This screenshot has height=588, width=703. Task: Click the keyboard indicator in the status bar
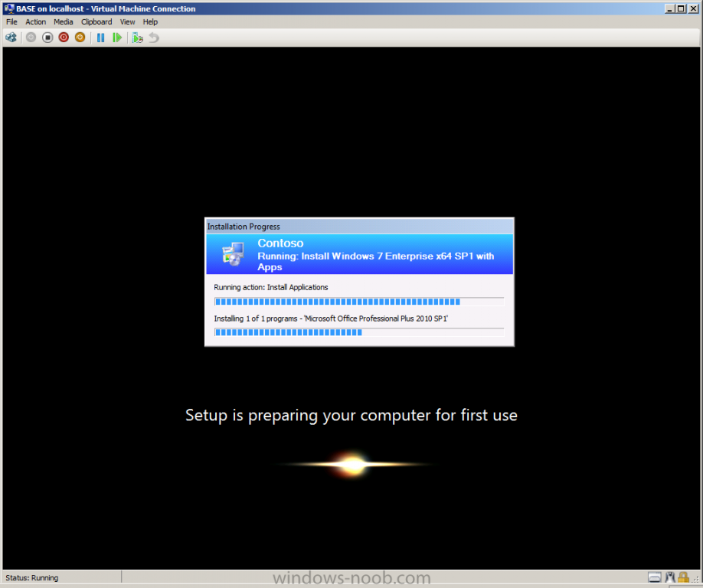655,577
